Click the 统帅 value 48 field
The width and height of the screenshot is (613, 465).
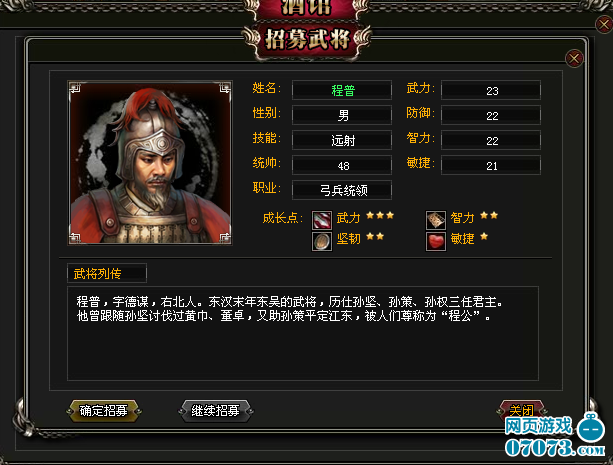[x=342, y=165]
